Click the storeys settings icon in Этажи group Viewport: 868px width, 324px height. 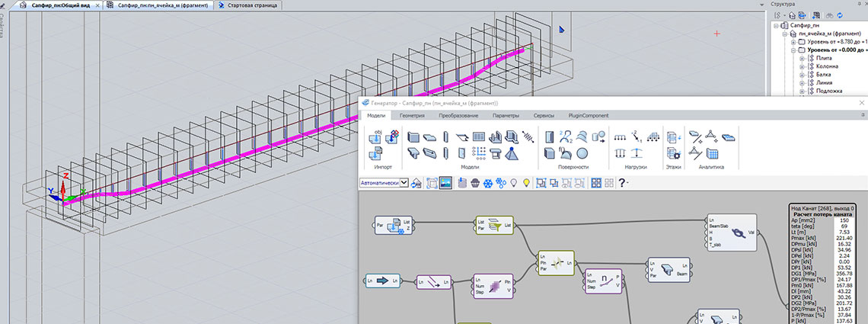tap(674, 152)
